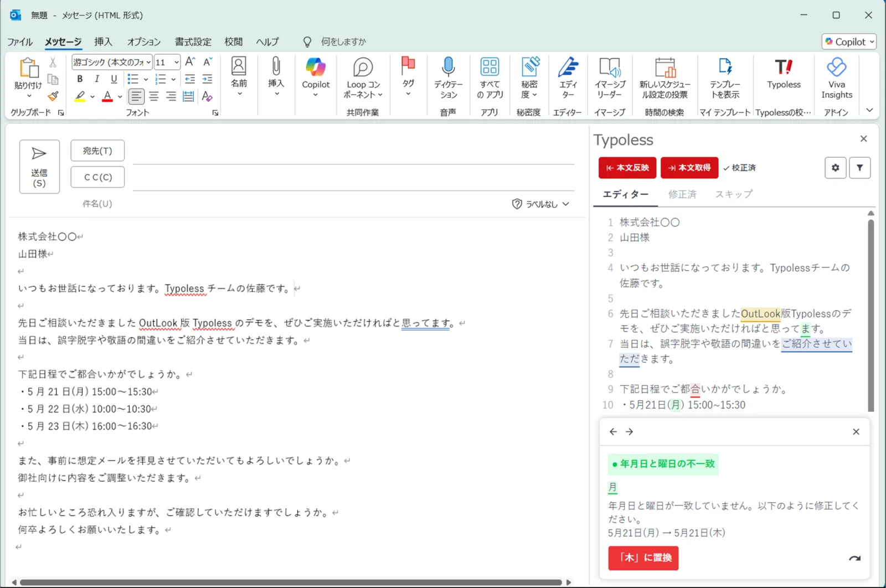The width and height of the screenshot is (886, 588).
Task: Go to next suggestion arrow
Action: (629, 432)
